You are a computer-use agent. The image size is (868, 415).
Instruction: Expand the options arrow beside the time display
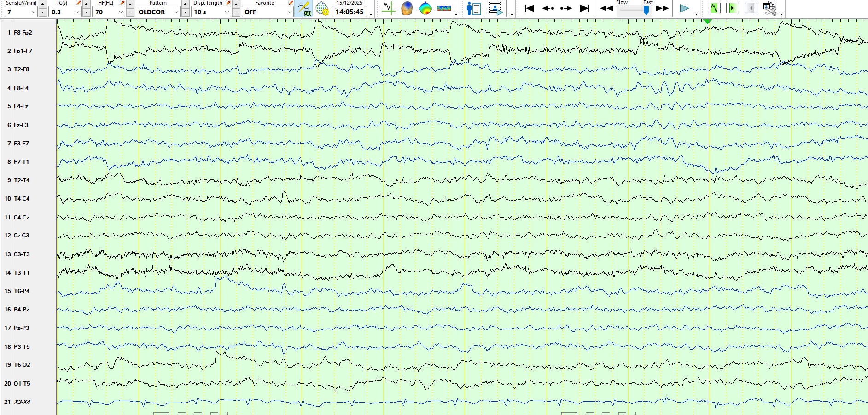(371, 14)
